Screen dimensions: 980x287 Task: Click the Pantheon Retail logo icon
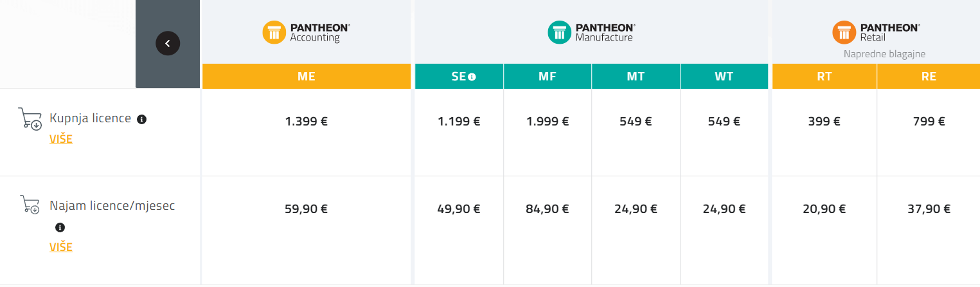pyautogui.click(x=844, y=32)
